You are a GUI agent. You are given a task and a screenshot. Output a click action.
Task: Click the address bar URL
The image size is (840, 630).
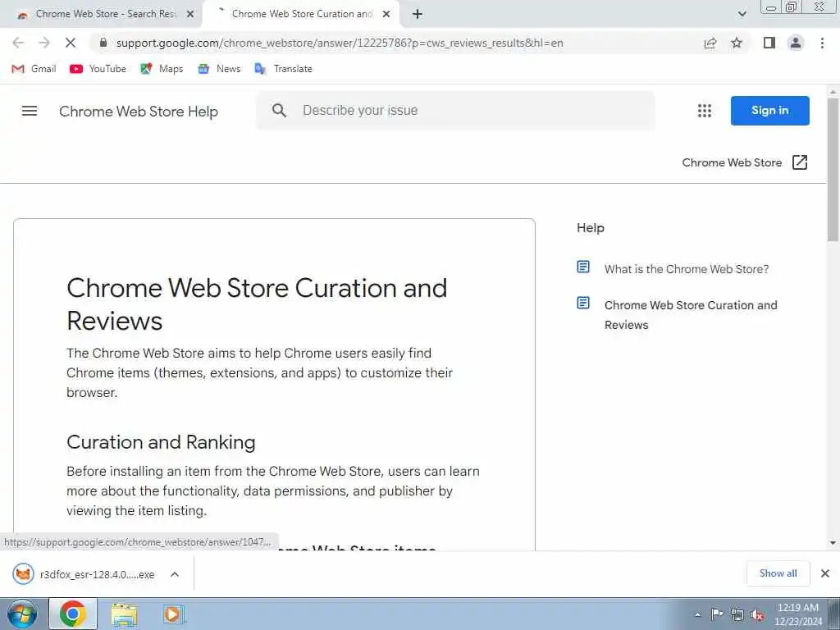340,43
